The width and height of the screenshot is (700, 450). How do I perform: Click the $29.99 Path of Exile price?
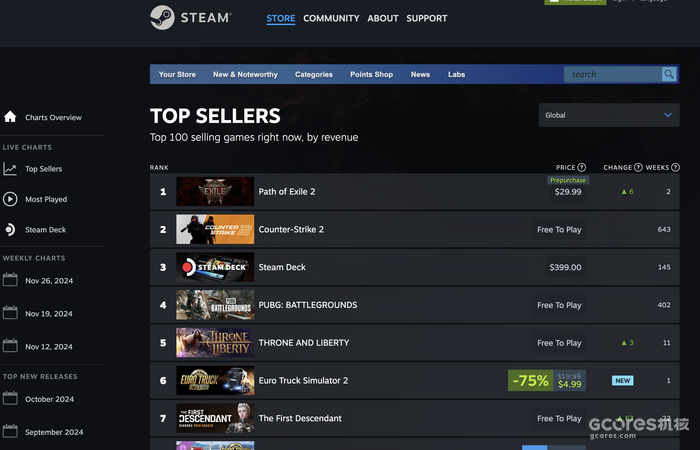[568, 192]
